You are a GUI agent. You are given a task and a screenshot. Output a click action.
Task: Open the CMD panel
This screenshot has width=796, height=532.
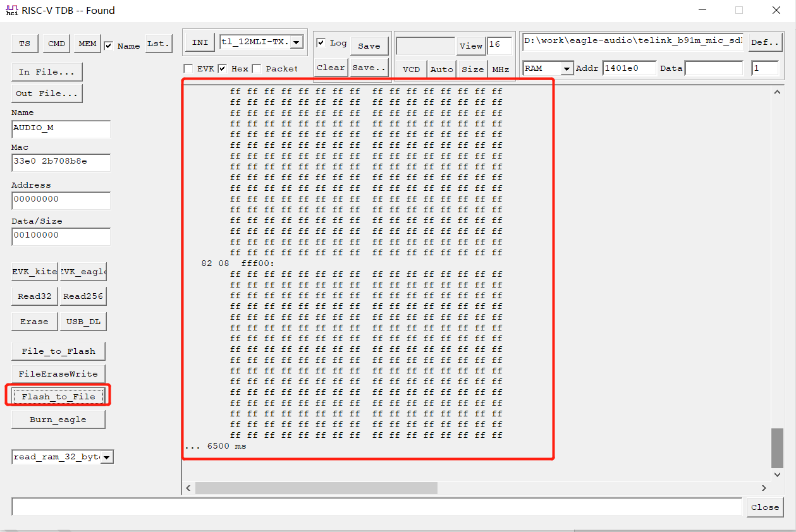(56, 44)
